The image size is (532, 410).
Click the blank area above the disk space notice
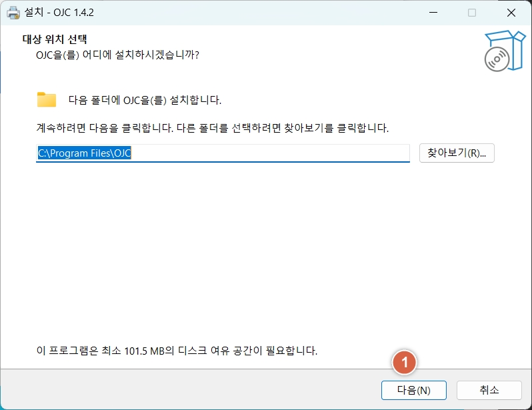pos(267,267)
